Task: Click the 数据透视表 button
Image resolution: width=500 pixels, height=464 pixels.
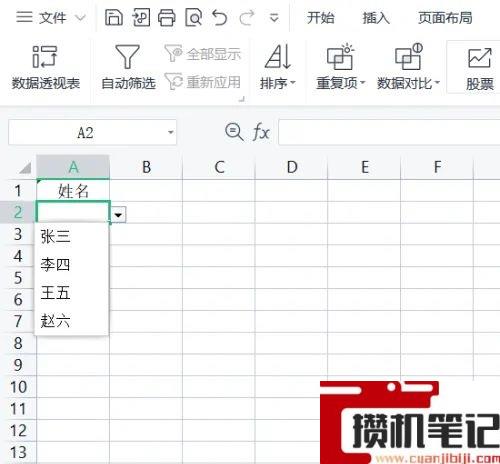Action: click(46, 67)
